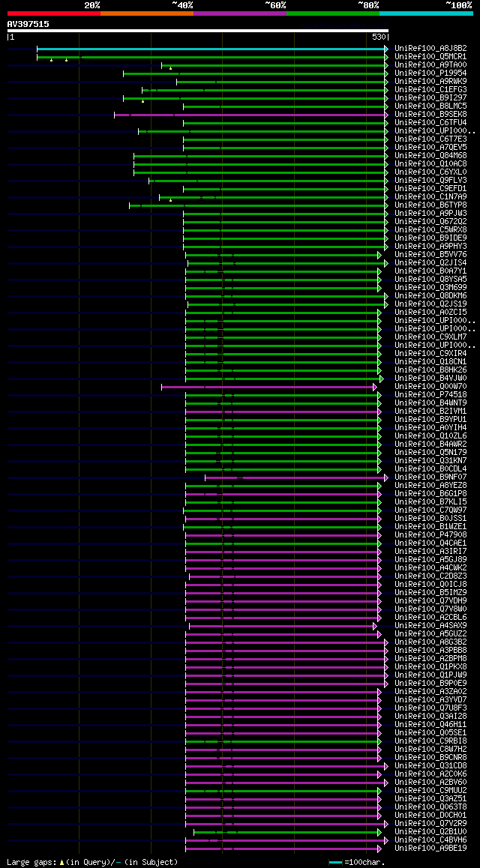Click the UniRef100_Q7U8F3 label
The image size is (480, 868).
430,708
